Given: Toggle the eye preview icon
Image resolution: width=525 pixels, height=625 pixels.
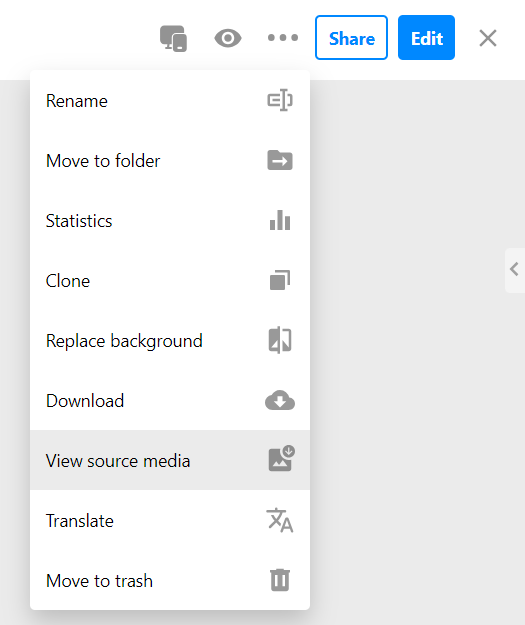Looking at the screenshot, I should click(228, 38).
